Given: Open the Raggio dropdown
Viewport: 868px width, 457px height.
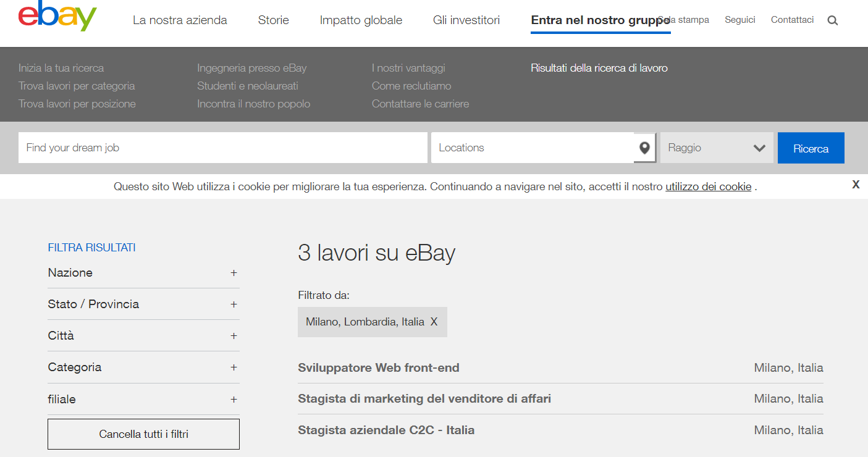Looking at the screenshot, I should [717, 148].
